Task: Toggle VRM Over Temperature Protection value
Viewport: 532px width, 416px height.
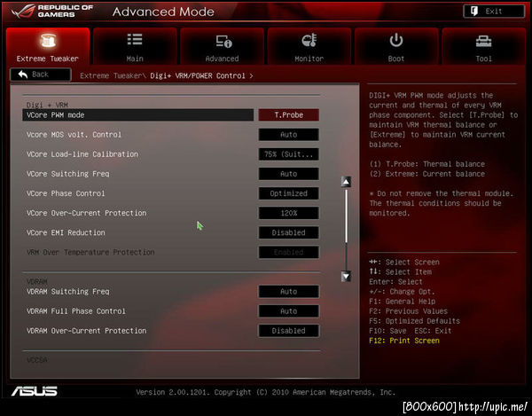Action: tap(289, 253)
